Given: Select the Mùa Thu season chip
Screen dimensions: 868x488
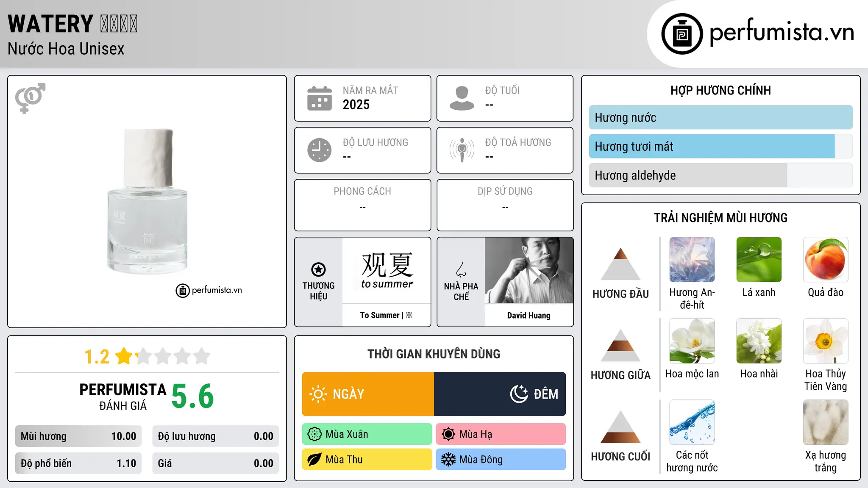Looking at the screenshot, I should click(x=367, y=460).
